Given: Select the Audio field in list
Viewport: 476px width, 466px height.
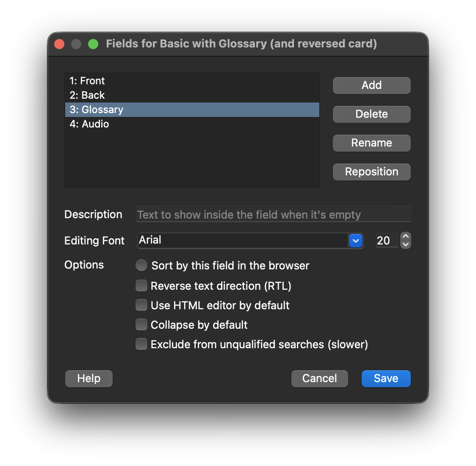Looking at the screenshot, I should coord(89,124).
